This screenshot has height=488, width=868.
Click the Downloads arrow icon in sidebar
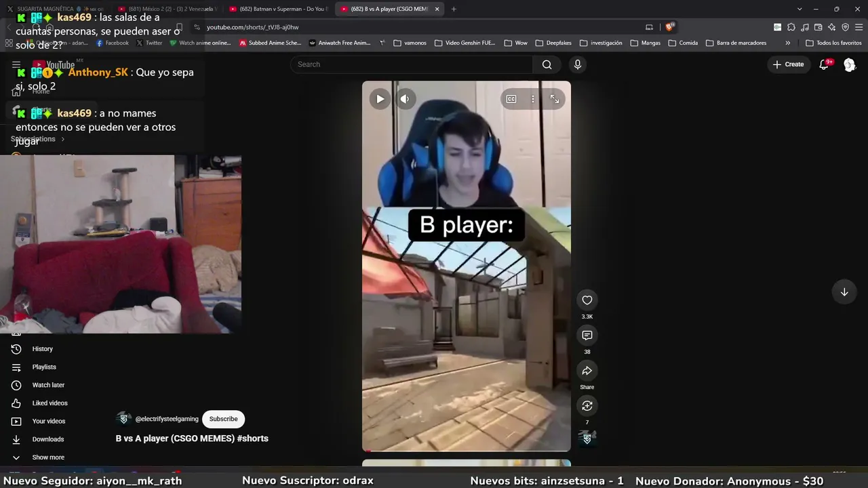click(x=16, y=439)
